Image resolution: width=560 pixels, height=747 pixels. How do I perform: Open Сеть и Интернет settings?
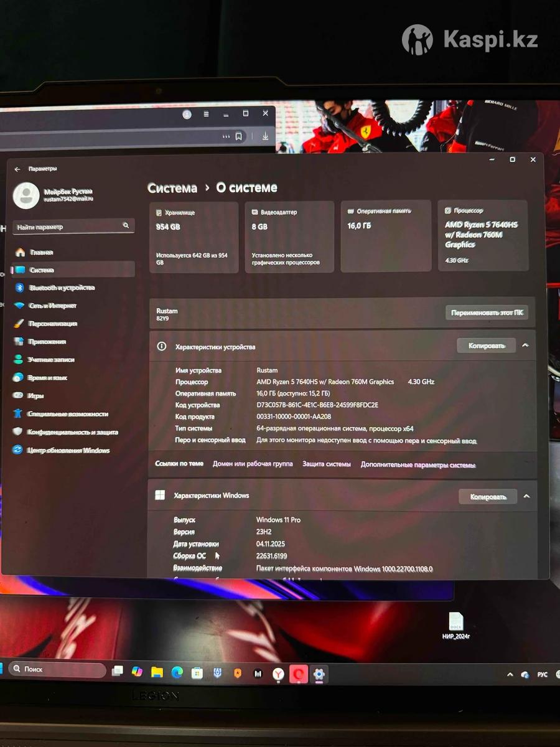(52, 306)
